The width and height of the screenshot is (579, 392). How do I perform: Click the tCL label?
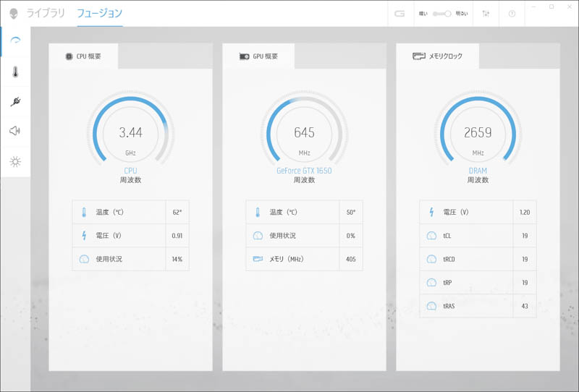pos(447,236)
